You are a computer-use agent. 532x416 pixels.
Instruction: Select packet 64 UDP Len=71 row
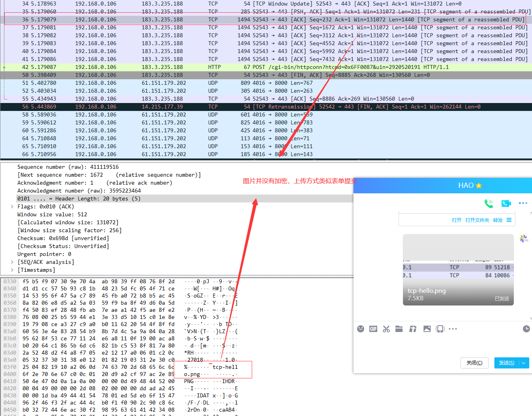266,138
